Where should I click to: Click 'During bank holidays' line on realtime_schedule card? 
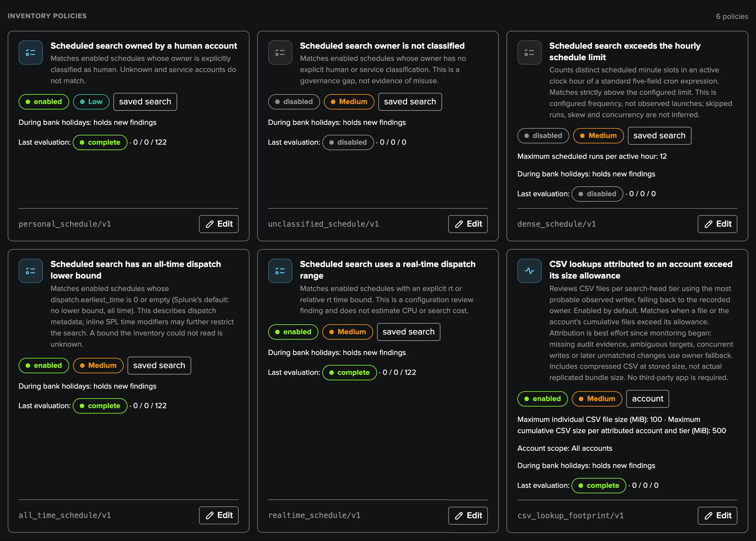(x=337, y=352)
